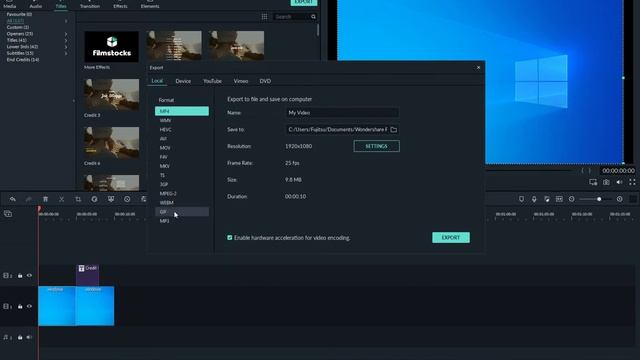This screenshot has height=360, width=640.
Task: Lock the audio track 1
Action: click(x=20, y=337)
